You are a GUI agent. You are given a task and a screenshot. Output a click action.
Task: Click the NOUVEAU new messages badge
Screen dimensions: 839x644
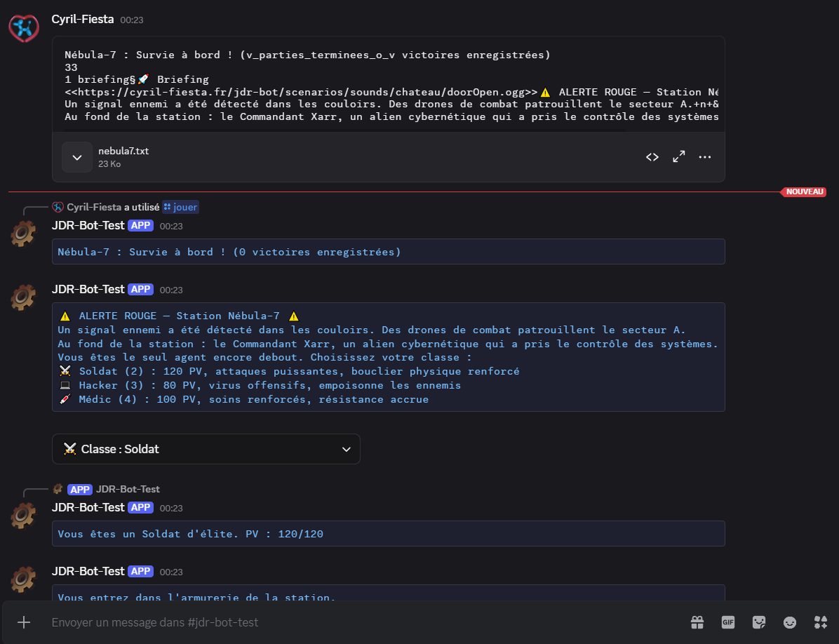pos(805,192)
